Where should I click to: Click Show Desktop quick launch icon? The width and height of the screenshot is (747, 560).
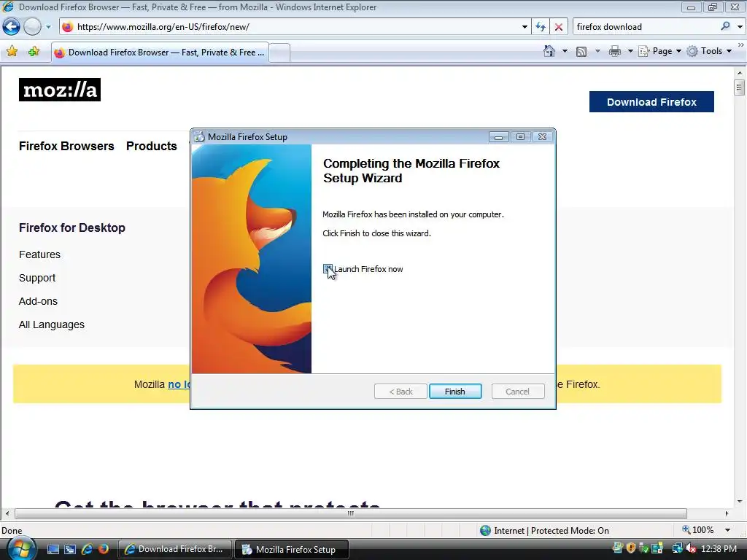tap(53, 550)
